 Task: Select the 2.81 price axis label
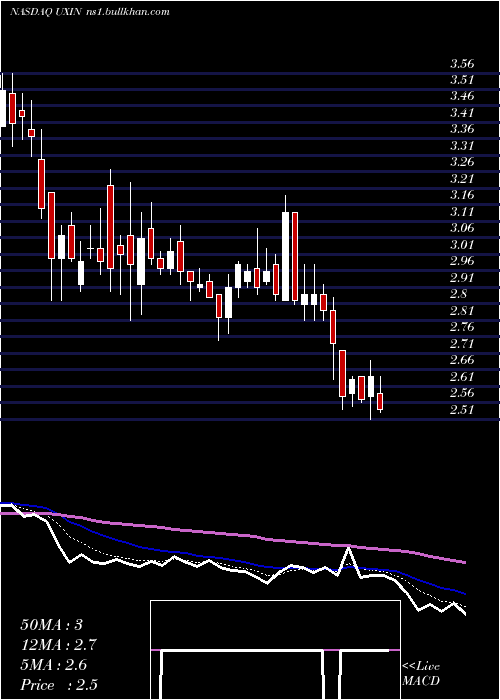click(462, 310)
